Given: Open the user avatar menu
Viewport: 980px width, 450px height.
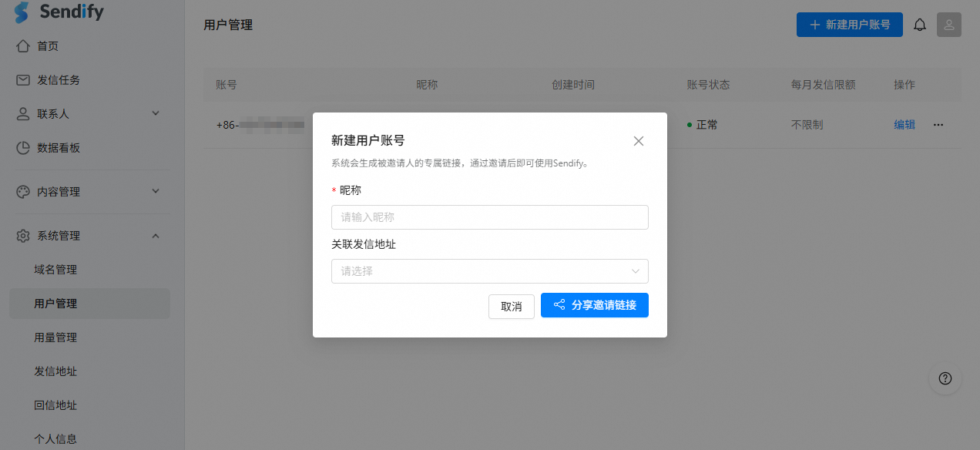Looking at the screenshot, I should (x=949, y=25).
